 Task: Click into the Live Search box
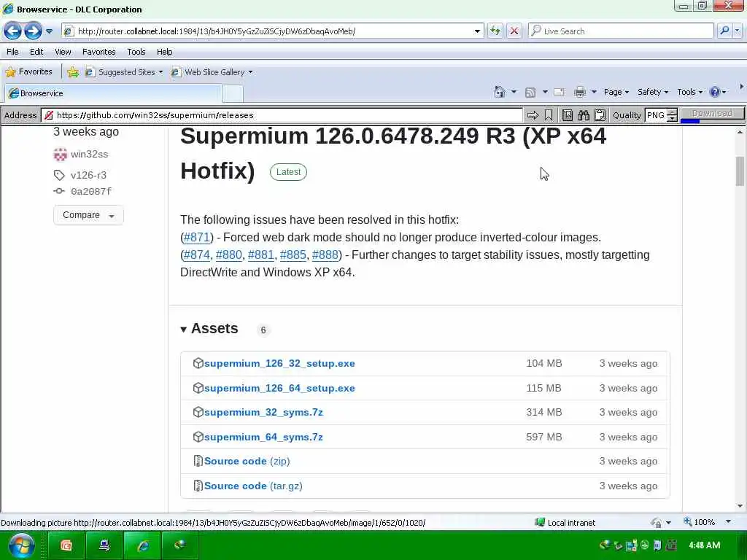click(x=622, y=31)
